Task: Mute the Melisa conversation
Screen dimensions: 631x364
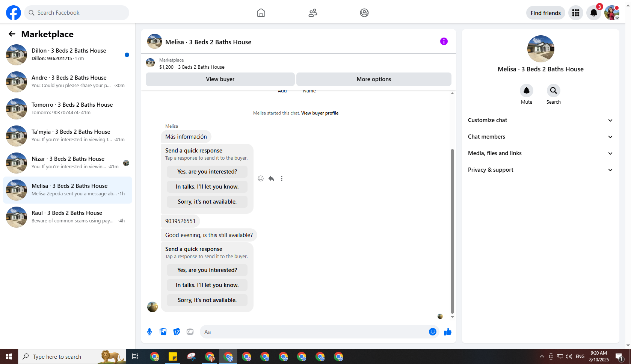Action: 527,91
